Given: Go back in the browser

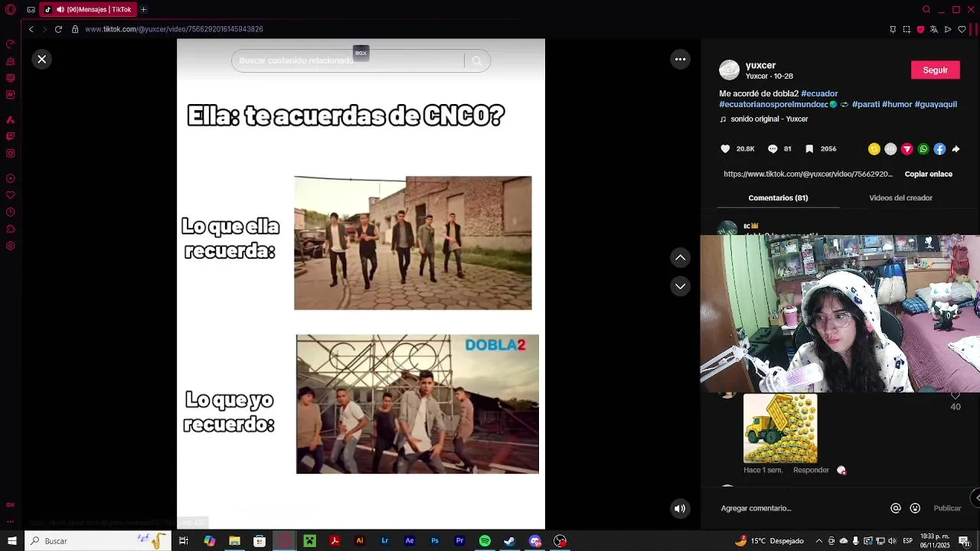Looking at the screenshot, I should pos(31,29).
